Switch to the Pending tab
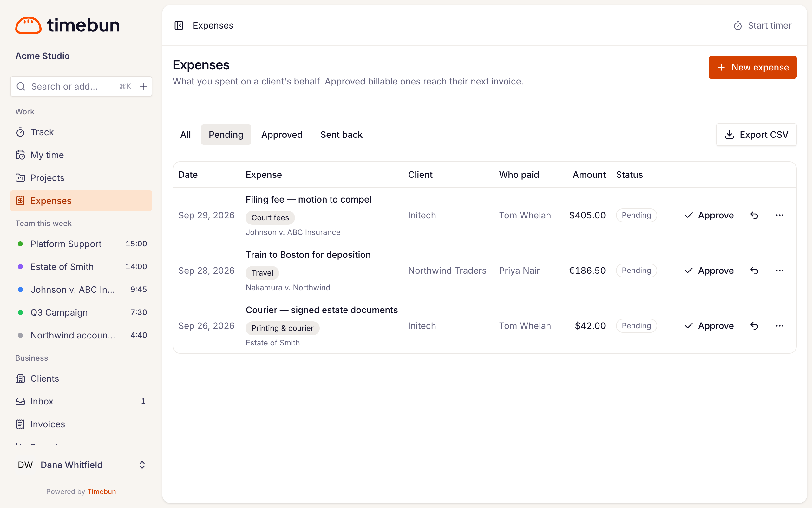Image resolution: width=812 pixels, height=508 pixels. click(x=226, y=135)
